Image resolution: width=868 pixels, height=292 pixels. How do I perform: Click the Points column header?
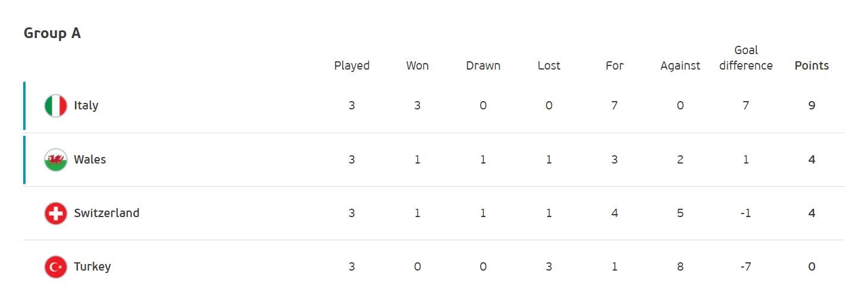coord(812,66)
